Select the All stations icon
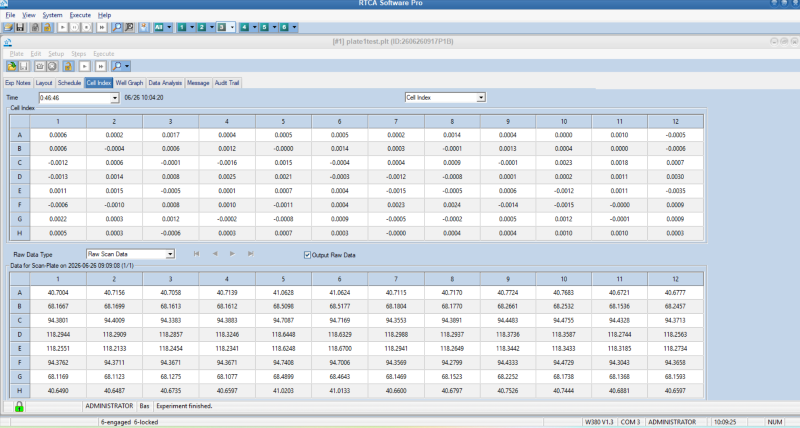This screenshot has width=800, height=428. (159, 28)
